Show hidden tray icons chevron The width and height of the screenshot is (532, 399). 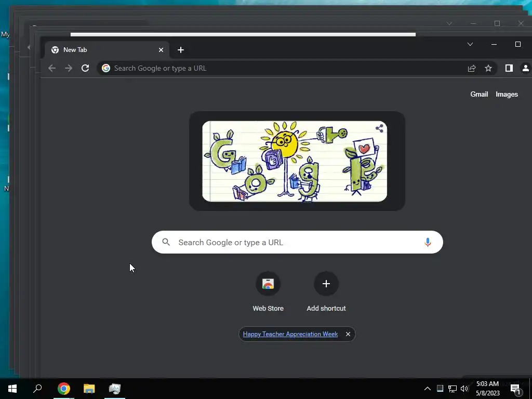(x=428, y=389)
